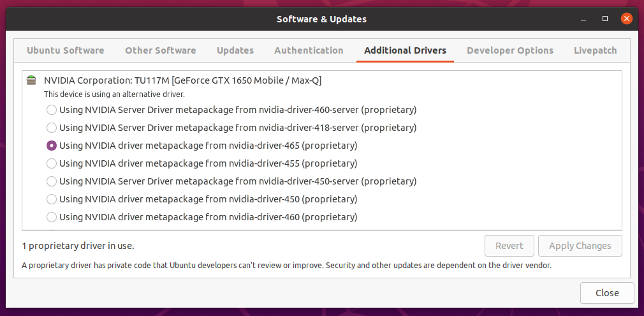Close window using orange title bar button
Screen dimensions: 644x316
coord(627,19)
